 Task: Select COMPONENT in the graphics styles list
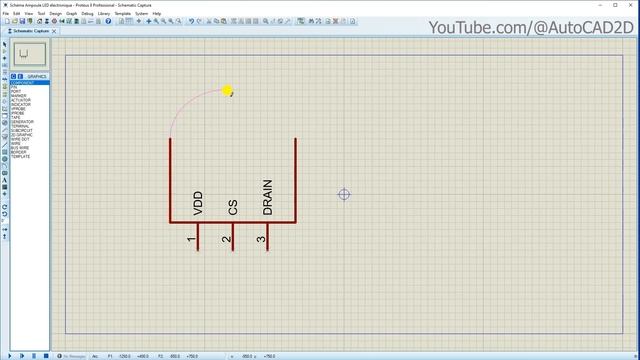click(30, 82)
